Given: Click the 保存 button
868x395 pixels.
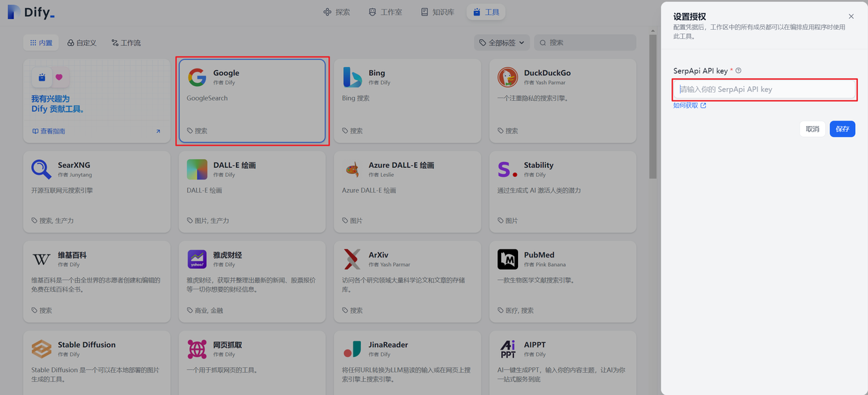Looking at the screenshot, I should [x=842, y=129].
